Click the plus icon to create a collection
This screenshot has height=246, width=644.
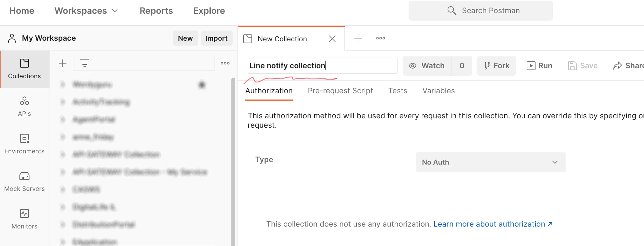(63, 63)
